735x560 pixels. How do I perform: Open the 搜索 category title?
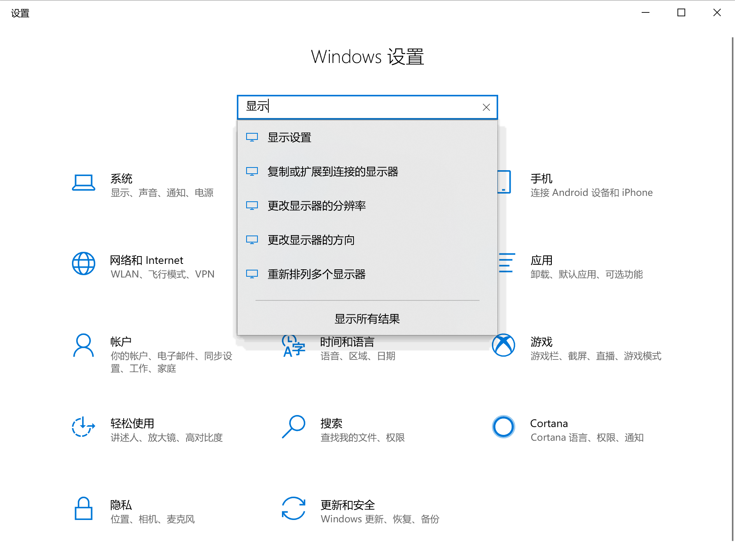(x=331, y=424)
